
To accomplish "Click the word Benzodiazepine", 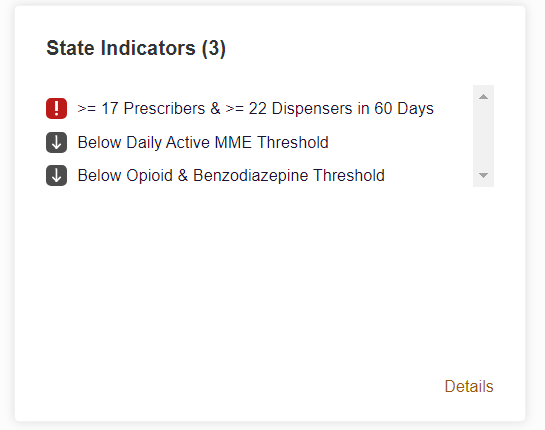I will click(251, 175).
